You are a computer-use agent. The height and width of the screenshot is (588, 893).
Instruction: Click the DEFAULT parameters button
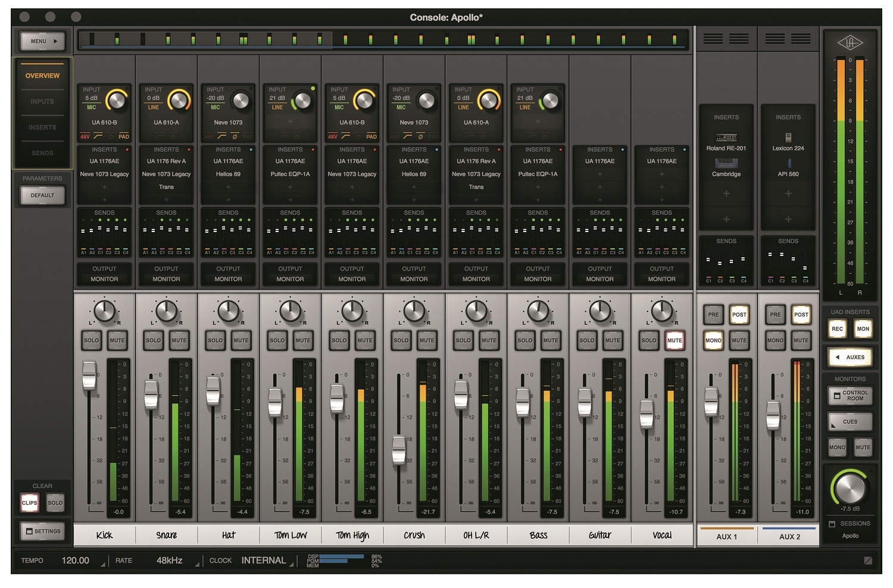(42, 195)
